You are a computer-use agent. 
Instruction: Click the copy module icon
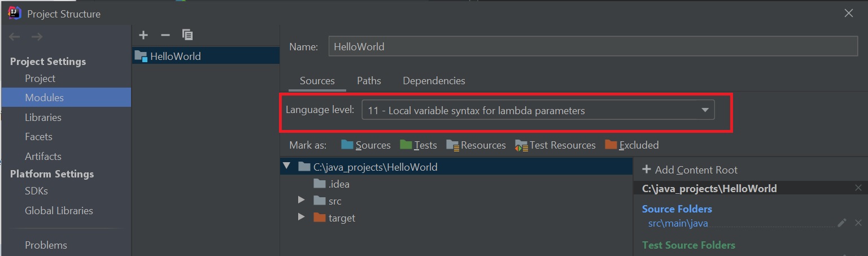click(x=187, y=35)
